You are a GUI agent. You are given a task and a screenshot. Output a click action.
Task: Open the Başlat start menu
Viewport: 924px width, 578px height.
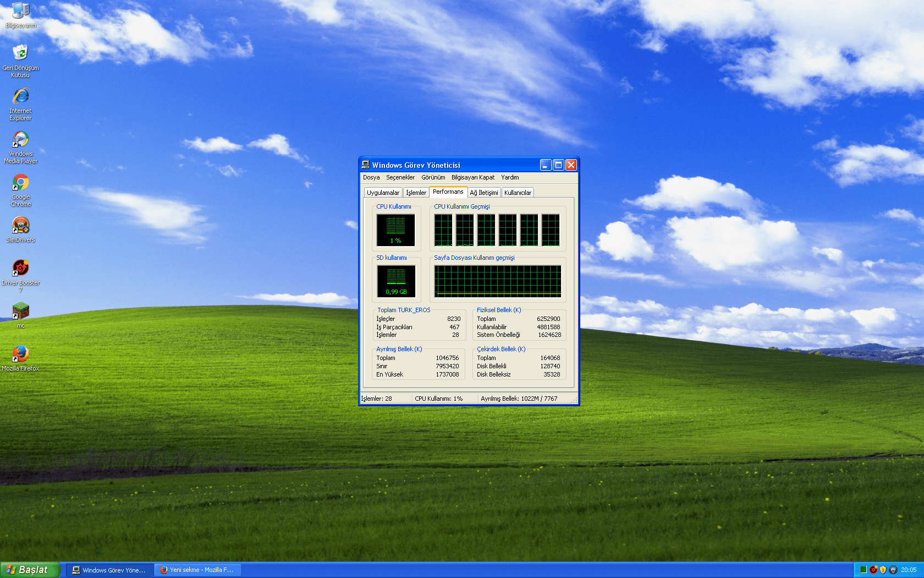point(30,570)
